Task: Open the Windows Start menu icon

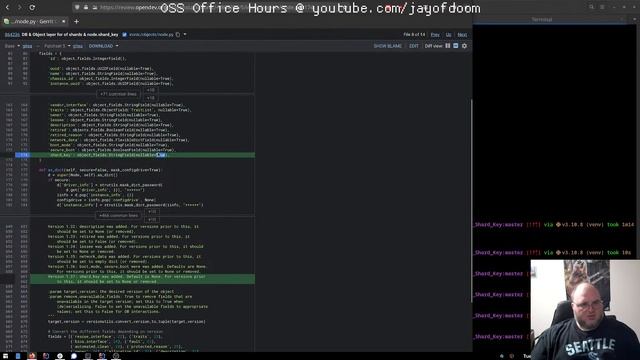Action: [x=5, y=356]
